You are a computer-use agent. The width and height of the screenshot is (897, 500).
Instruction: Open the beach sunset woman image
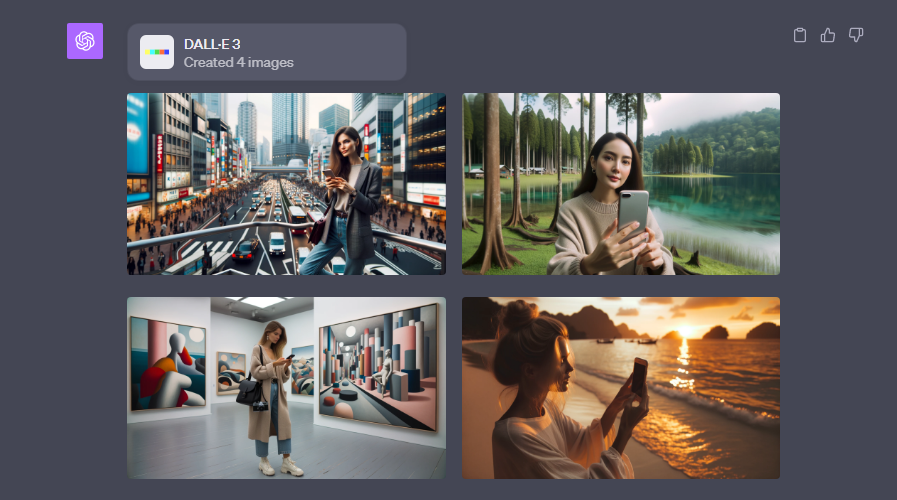click(x=621, y=387)
